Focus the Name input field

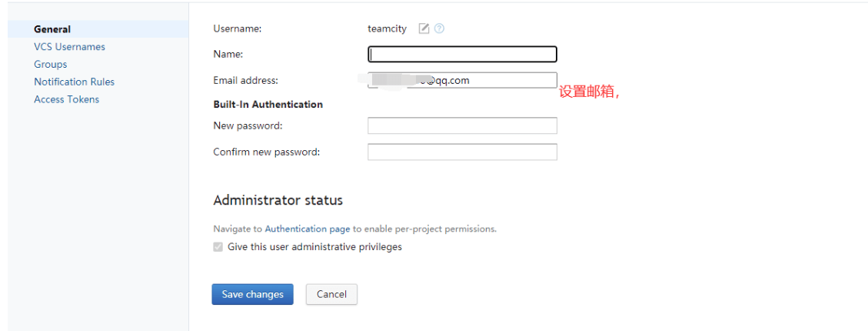click(462, 55)
